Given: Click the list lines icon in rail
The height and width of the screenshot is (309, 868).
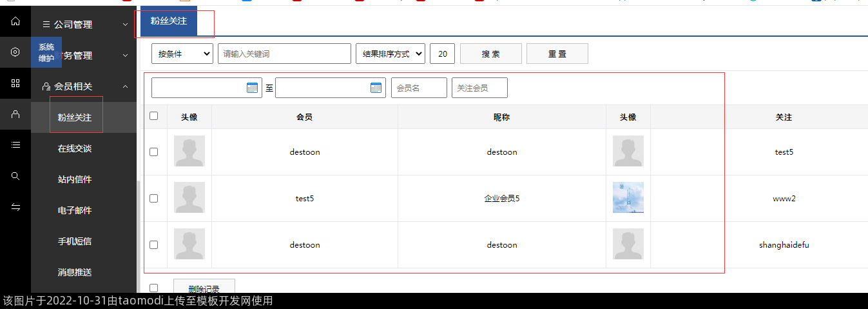Looking at the screenshot, I should pyautogui.click(x=15, y=145).
